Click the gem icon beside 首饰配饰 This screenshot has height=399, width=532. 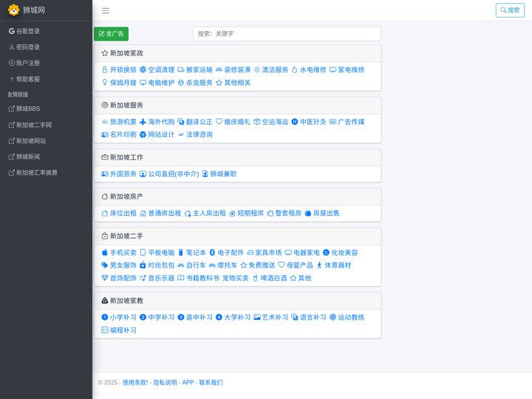pyautogui.click(x=104, y=278)
